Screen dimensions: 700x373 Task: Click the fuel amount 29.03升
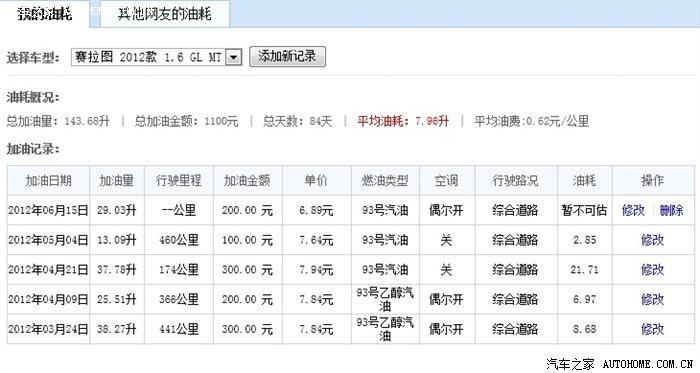point(117,210)
